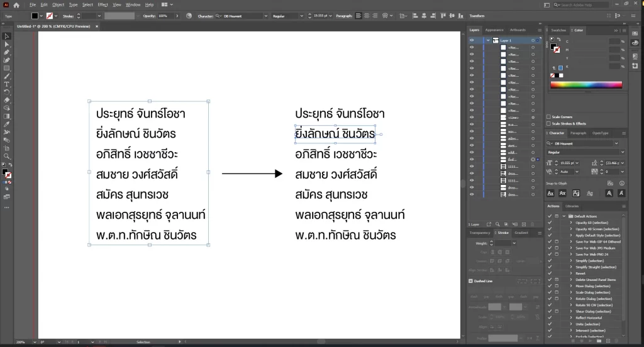Viewport: 644px width, 347px height.
Task: Select the Pen tool
Action: click(6, 52)
